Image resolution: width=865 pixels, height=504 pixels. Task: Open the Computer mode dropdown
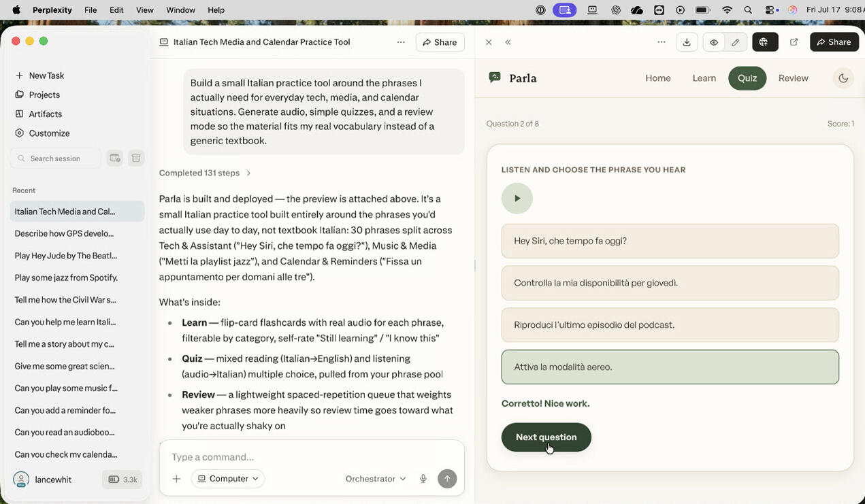(228, 479)
